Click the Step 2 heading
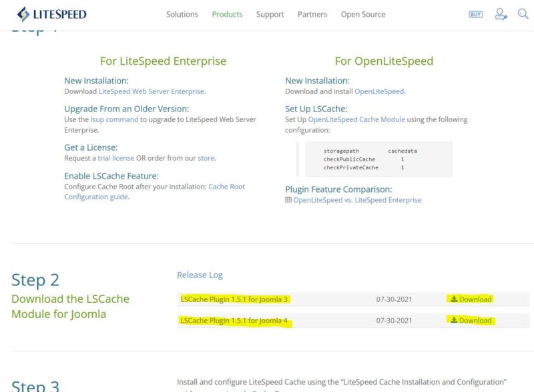The image size is (534, 392). (x=35, y=281)
